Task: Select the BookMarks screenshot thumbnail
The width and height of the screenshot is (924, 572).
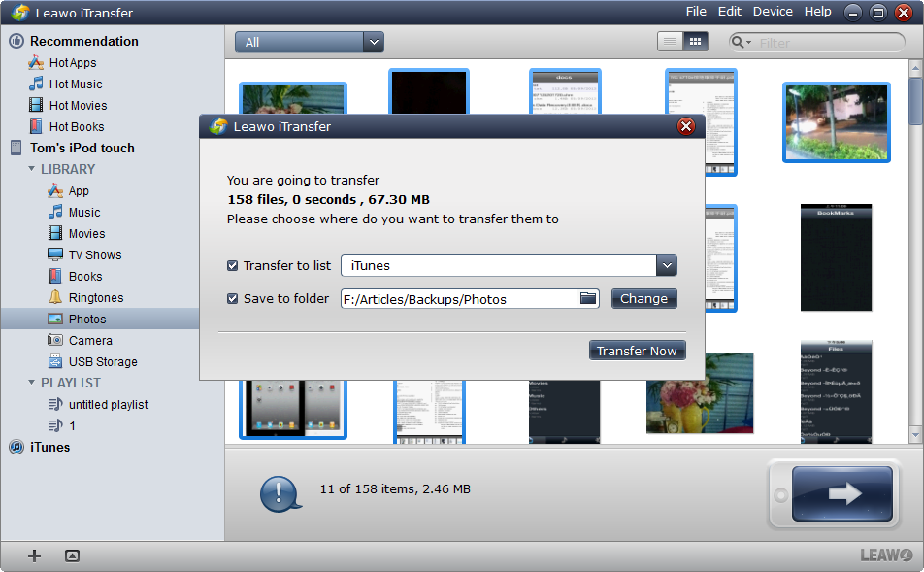Action: (x=836, y=257)
